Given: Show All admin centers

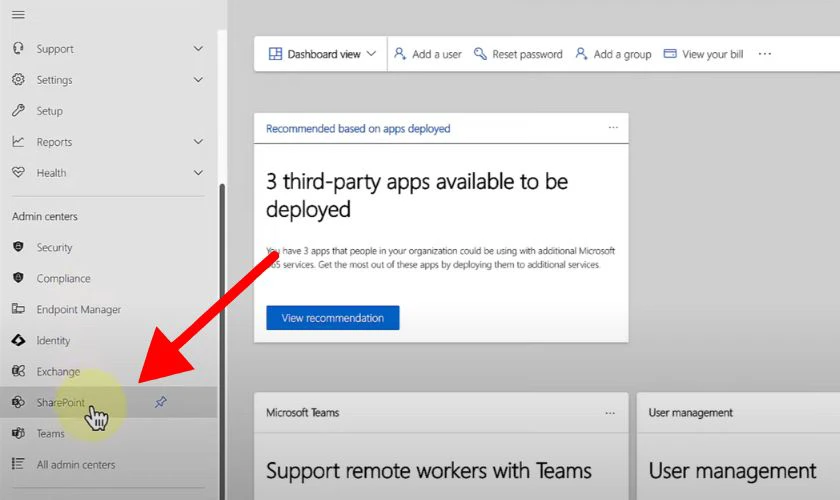Looking at the screenshot, I should (108, 464).
